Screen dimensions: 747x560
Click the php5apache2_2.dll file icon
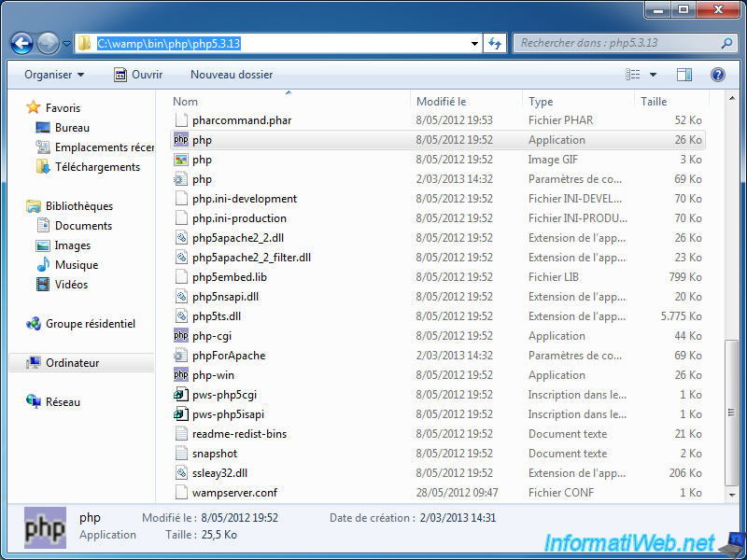coord(181,238)
